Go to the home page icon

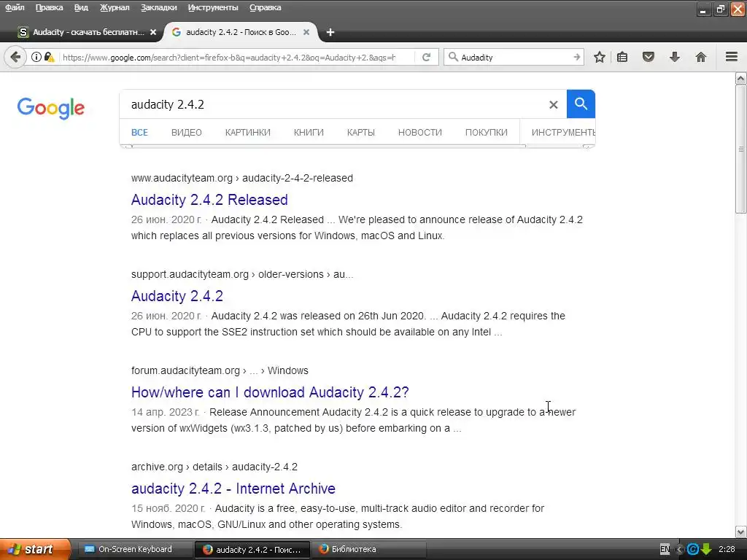pyautogui.click(x=701, y=57)
